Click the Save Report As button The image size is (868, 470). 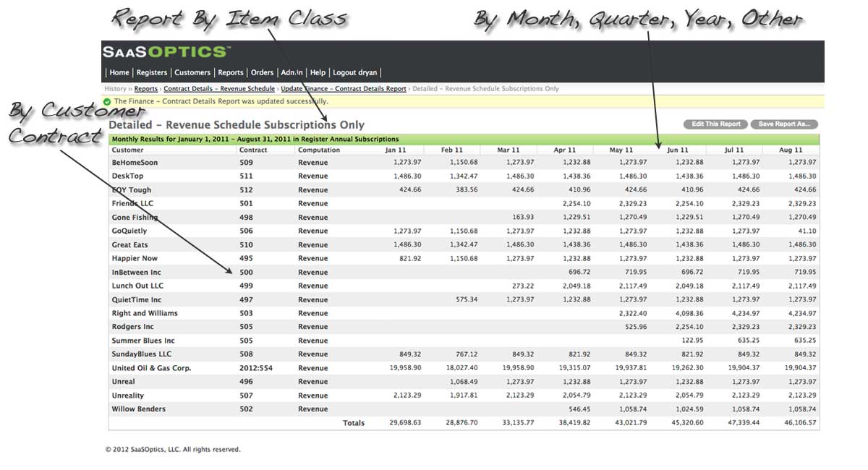[785, 124]
